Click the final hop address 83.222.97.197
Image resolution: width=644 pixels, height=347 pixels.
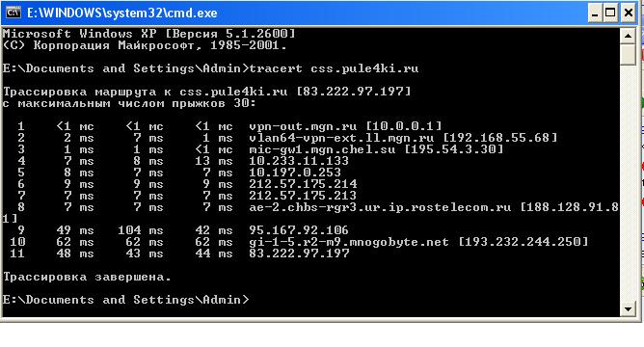pyautogui.click(x=299, y=254)
